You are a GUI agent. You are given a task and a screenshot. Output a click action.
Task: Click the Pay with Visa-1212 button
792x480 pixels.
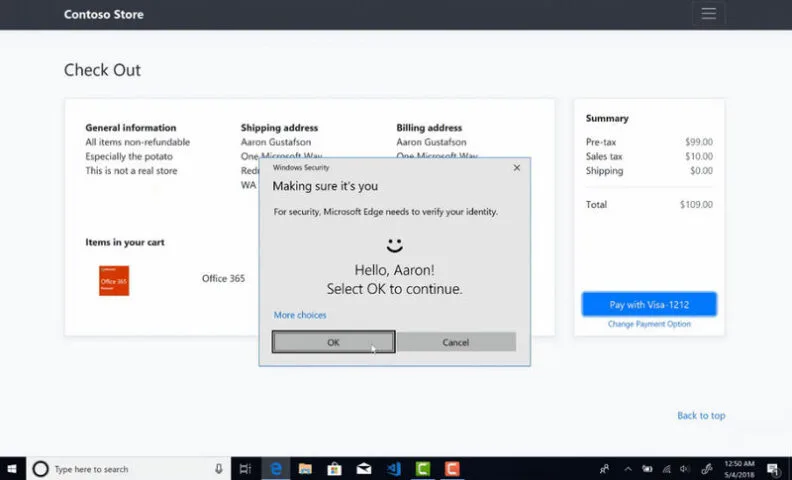tap(649, 304)
